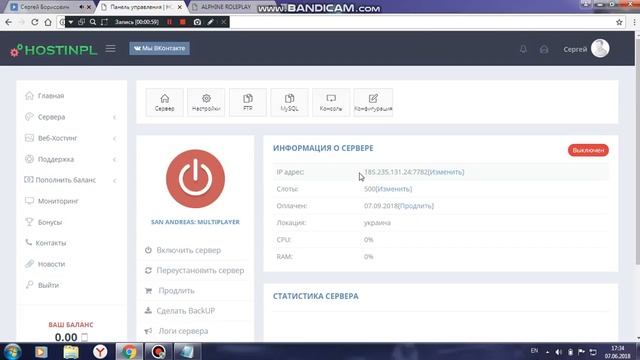Open the Сергей user avatar
This screenshot has height=360, width=640.
(x=600, y=49)
